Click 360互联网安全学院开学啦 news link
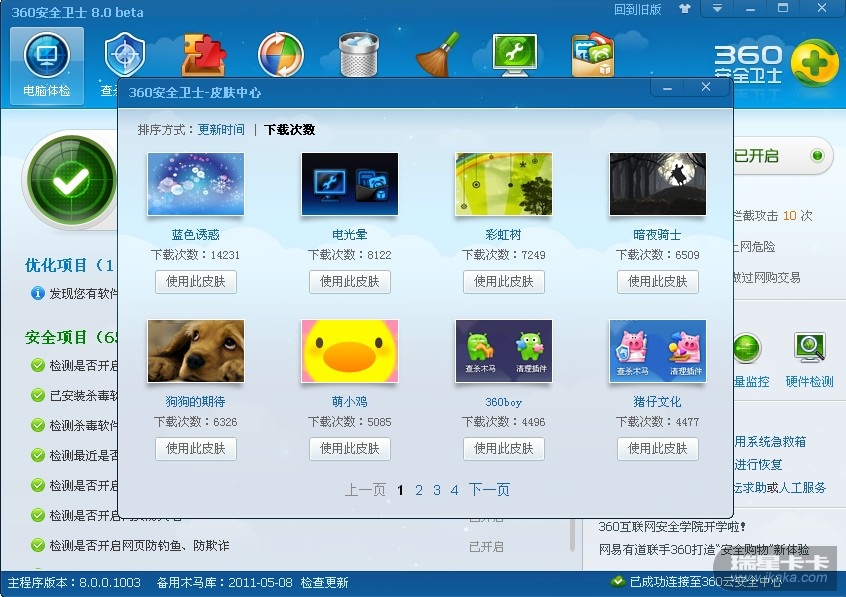Screen dimensions: 846x597 672,526
